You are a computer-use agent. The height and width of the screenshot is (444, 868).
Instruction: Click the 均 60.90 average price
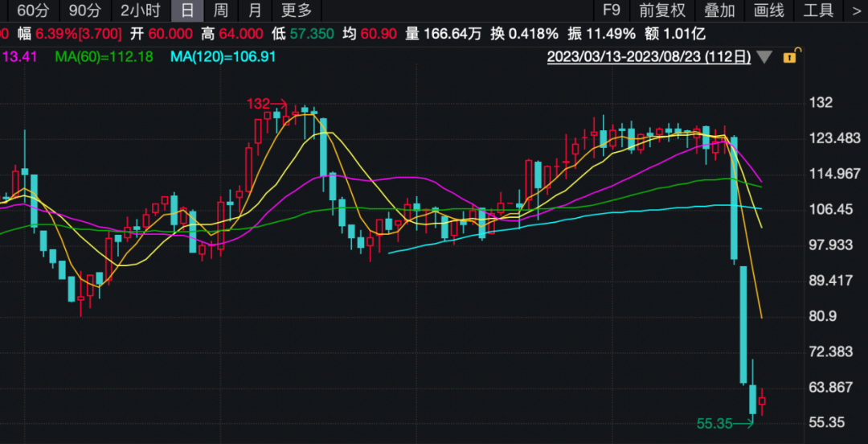coord(369,34)
